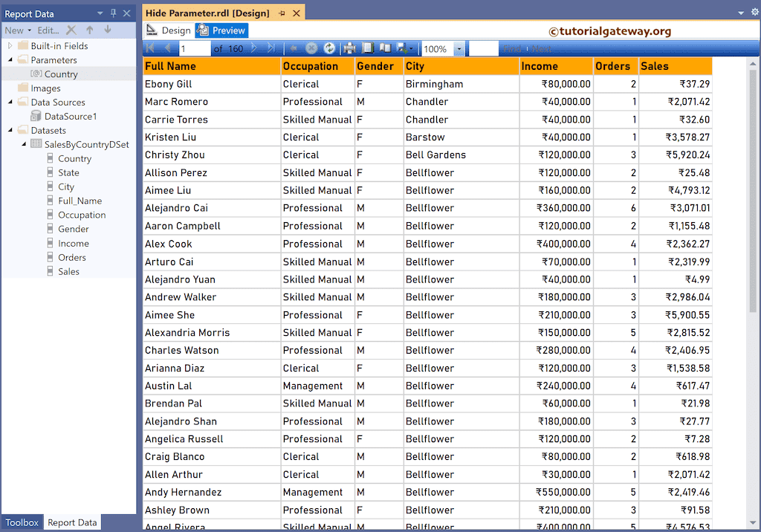Move item down using arrow icon

(x=108, y=30)
